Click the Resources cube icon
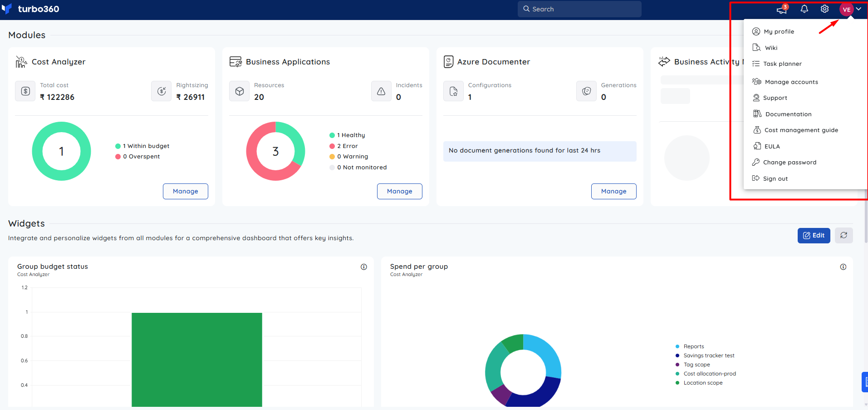 (240, 91)
